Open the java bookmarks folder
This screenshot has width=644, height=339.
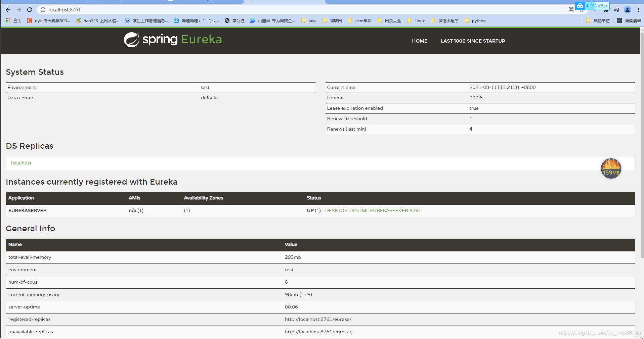309,20
